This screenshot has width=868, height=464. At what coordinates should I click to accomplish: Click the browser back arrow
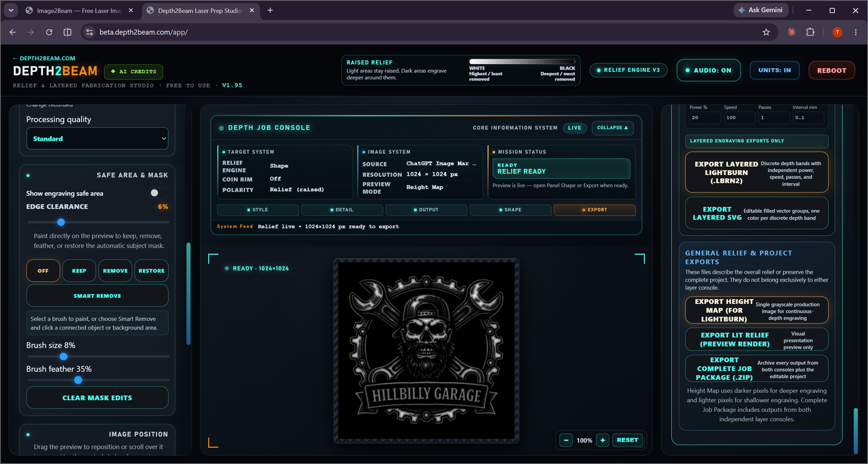13,32
